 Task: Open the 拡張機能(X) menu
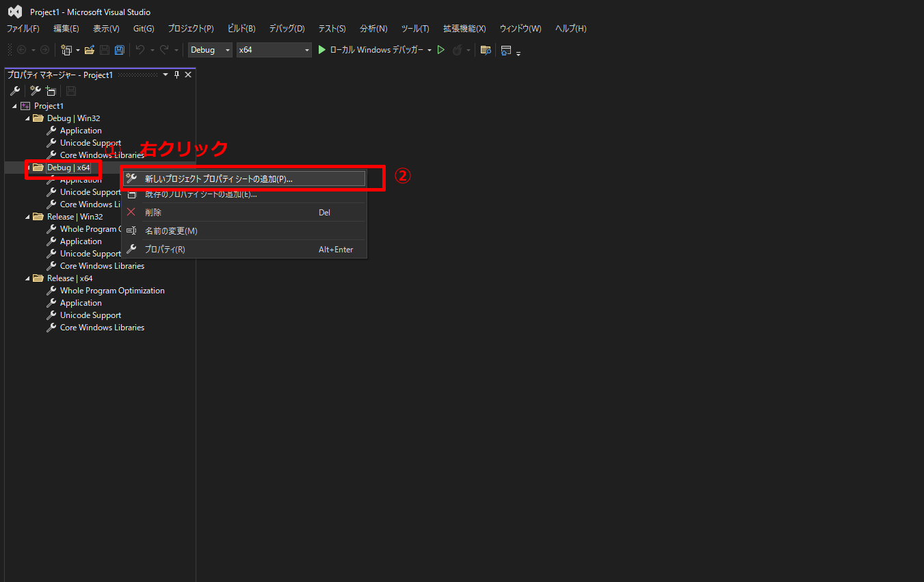coord(464,29)
